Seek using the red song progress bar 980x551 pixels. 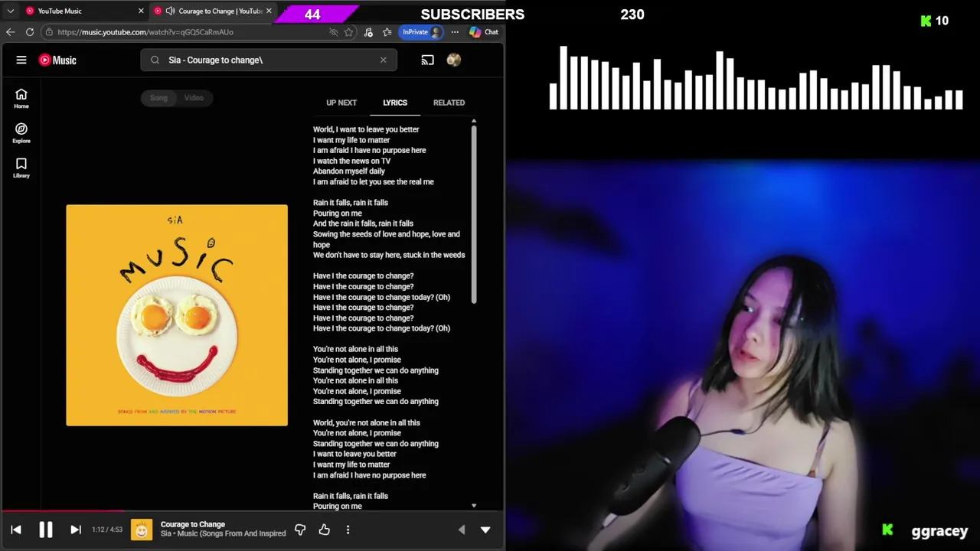coord(62,510)
